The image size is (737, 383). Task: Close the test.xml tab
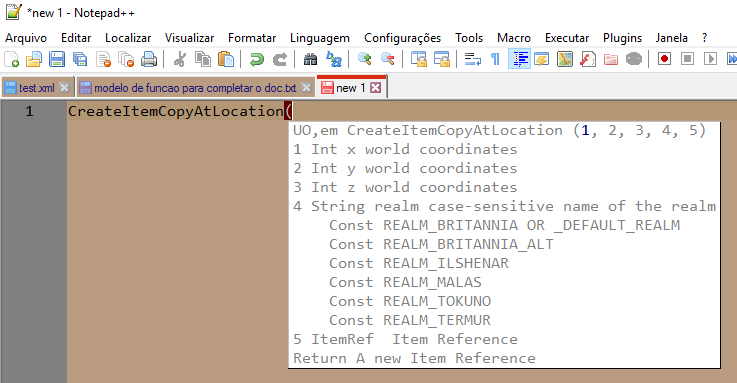tap(65, 88)
